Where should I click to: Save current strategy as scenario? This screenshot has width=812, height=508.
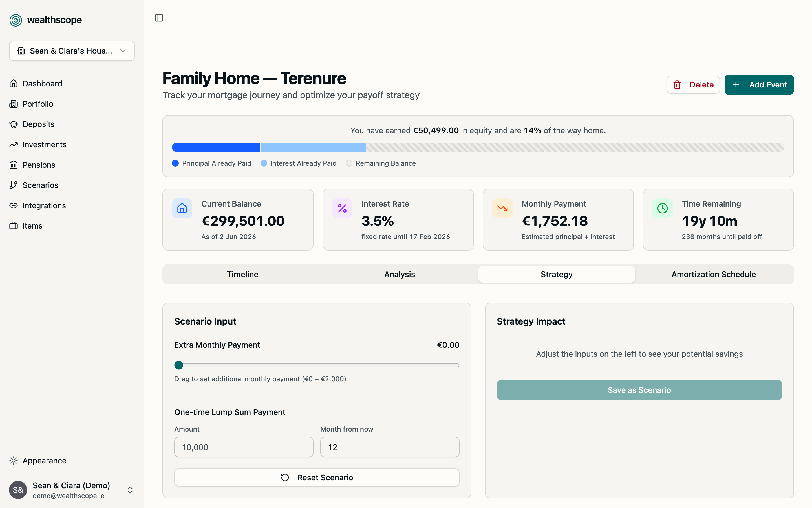(639, 390)
